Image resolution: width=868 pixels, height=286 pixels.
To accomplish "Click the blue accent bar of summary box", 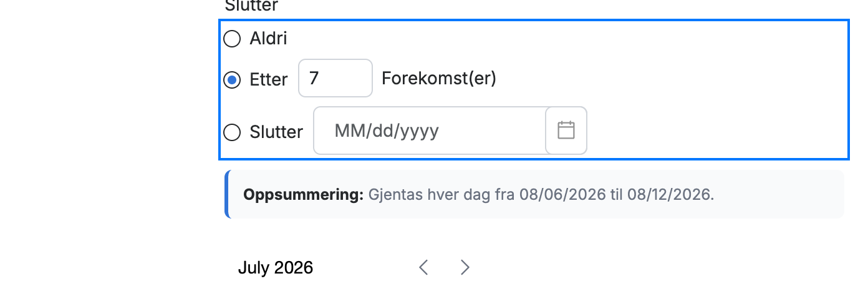I will pos(227,194).
